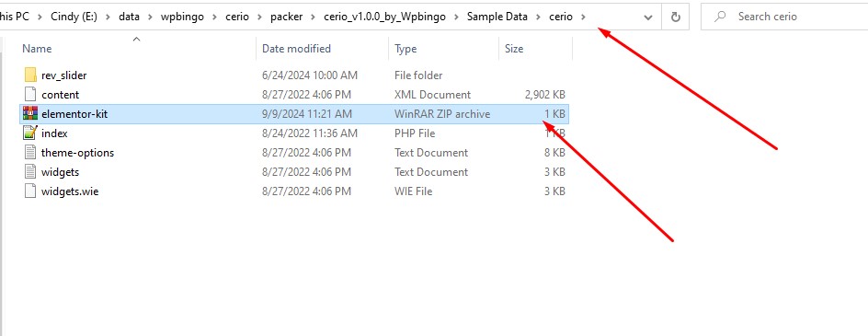Sort by the Type column header
Screen dimensions: 868x336
405,49
